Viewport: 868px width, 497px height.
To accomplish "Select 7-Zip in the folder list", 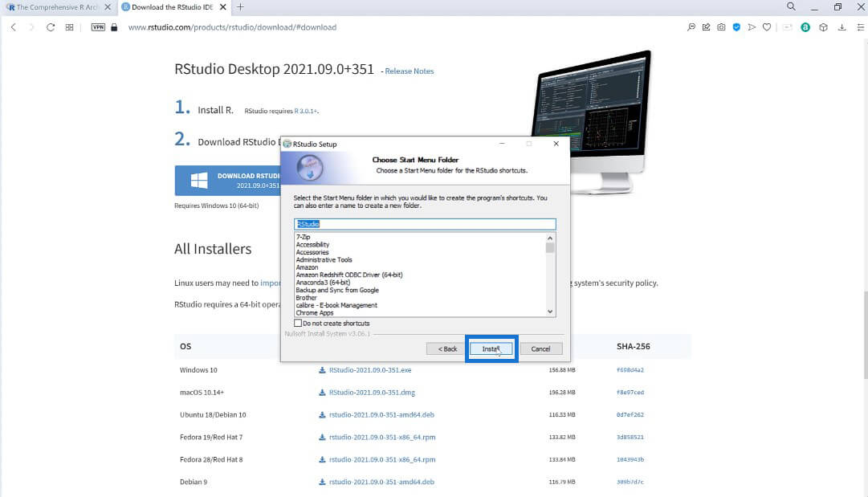I will pos(303,237).
